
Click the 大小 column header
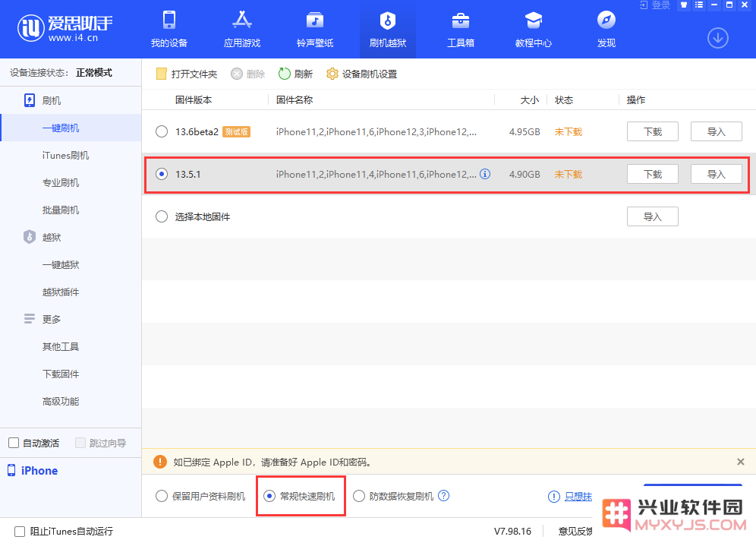[529, 99]
